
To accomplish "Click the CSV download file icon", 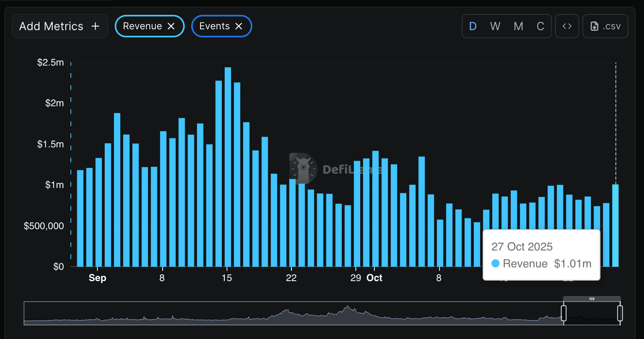I will 594,26.
